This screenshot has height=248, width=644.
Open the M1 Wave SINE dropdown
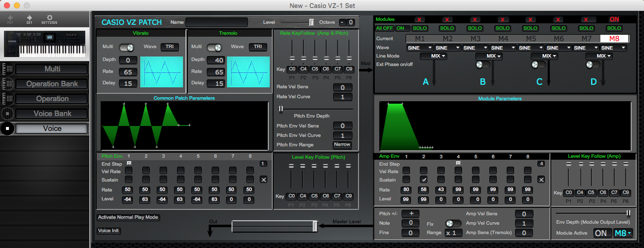coord(419,48)
